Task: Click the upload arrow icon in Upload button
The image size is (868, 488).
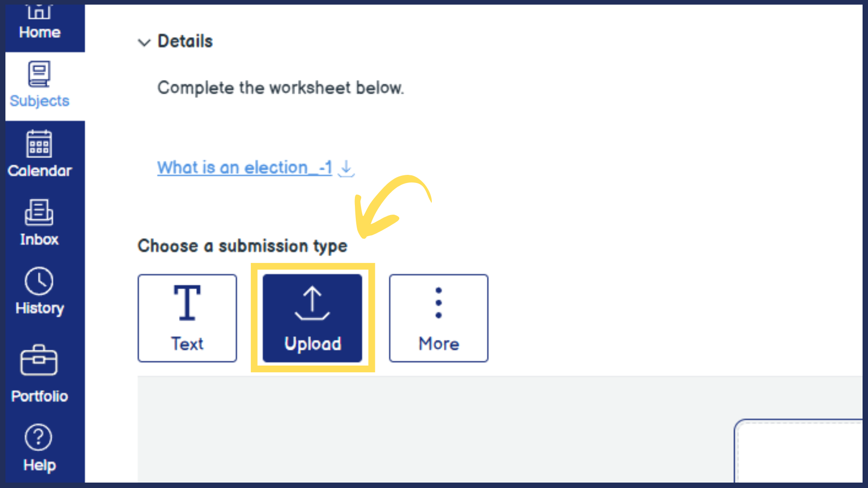Action: point(312,303)
